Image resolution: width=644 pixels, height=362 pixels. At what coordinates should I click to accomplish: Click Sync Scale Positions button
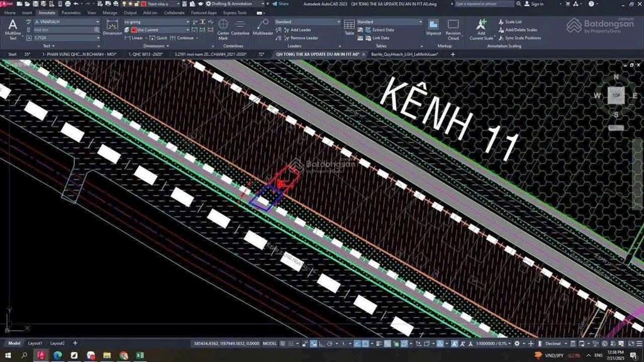point(519,38)
